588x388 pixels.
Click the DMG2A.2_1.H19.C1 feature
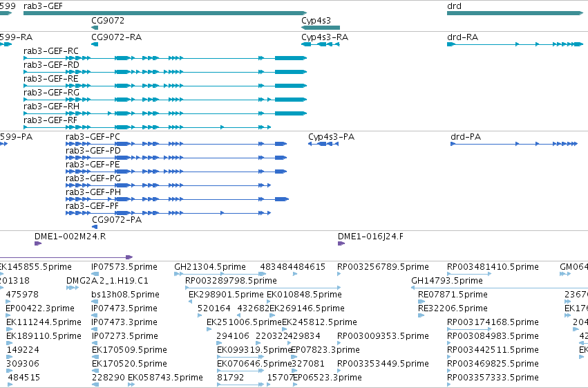coord(107,281)
